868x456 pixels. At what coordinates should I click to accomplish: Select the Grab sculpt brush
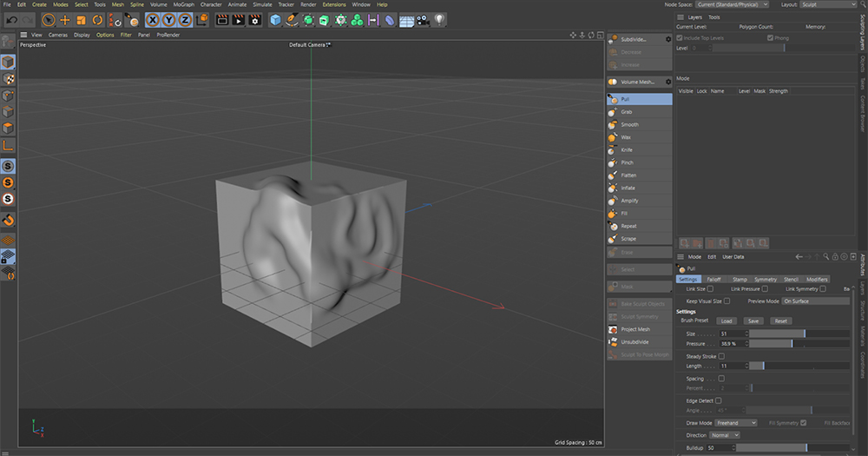click(640, 112)
